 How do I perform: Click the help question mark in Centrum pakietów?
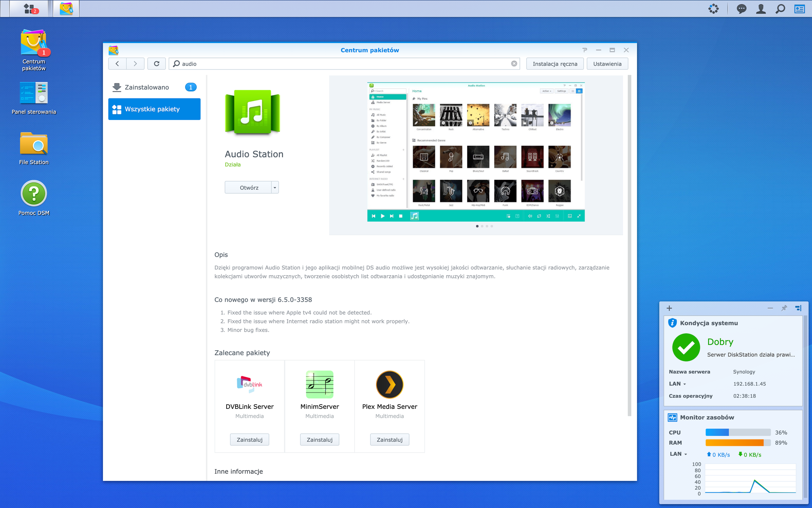coord(585,50)
